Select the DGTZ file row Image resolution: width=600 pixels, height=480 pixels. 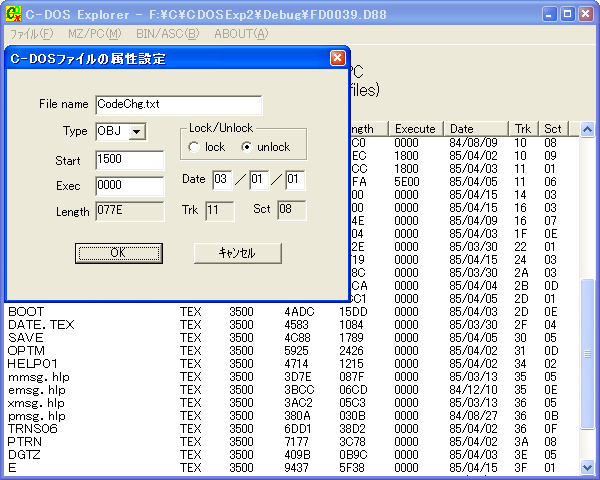tap(292, 455)
